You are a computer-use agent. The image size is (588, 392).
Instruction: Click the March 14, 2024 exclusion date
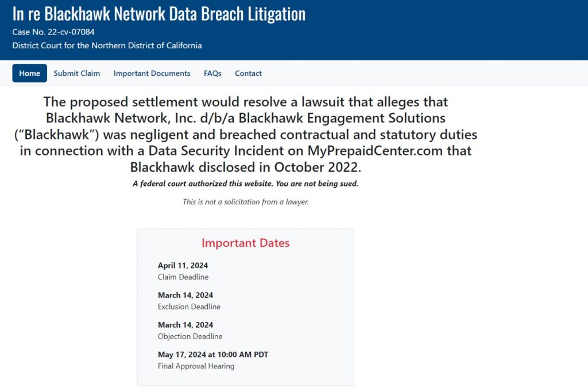point(185,296)
